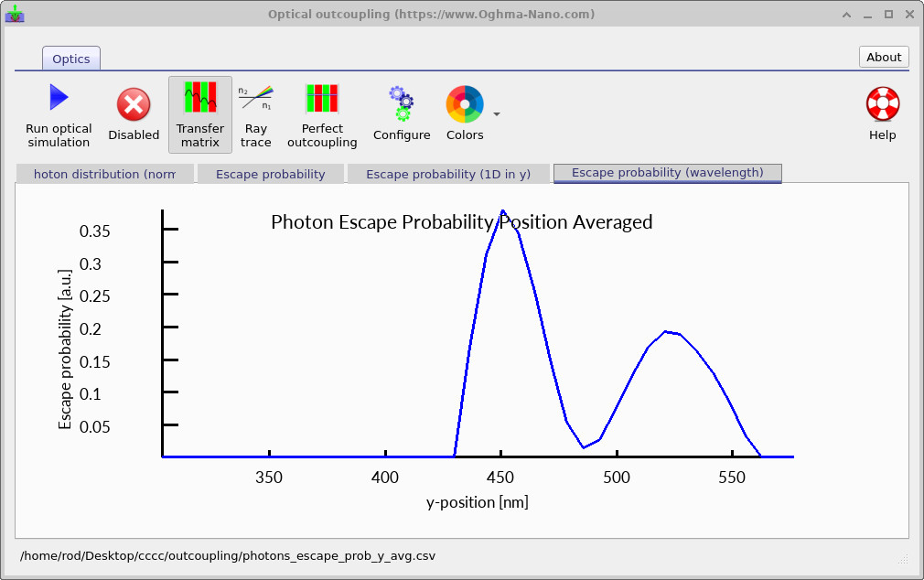Click the file path photons_escape_prob_y_avg.csv
This screenshot has width=924, height=580.
228,556
